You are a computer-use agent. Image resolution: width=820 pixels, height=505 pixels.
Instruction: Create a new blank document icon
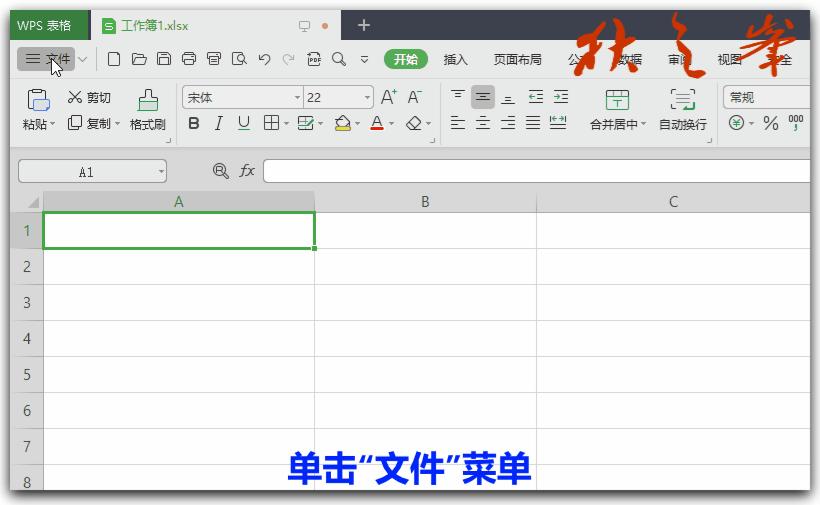113,59
